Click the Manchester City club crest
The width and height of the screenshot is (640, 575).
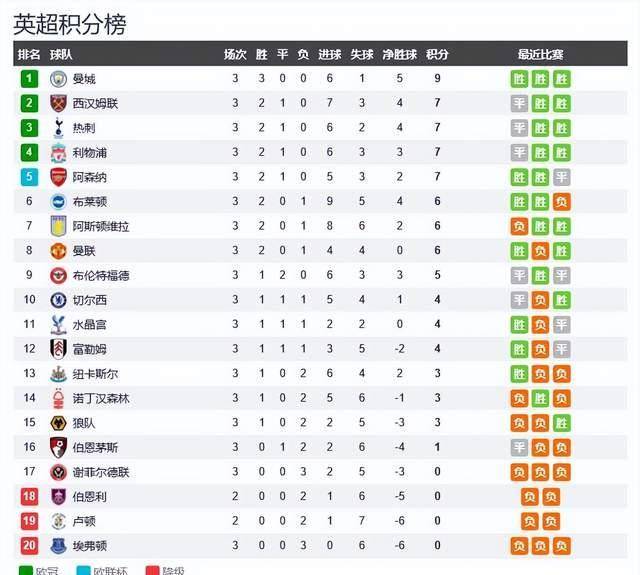pos(58,79)
